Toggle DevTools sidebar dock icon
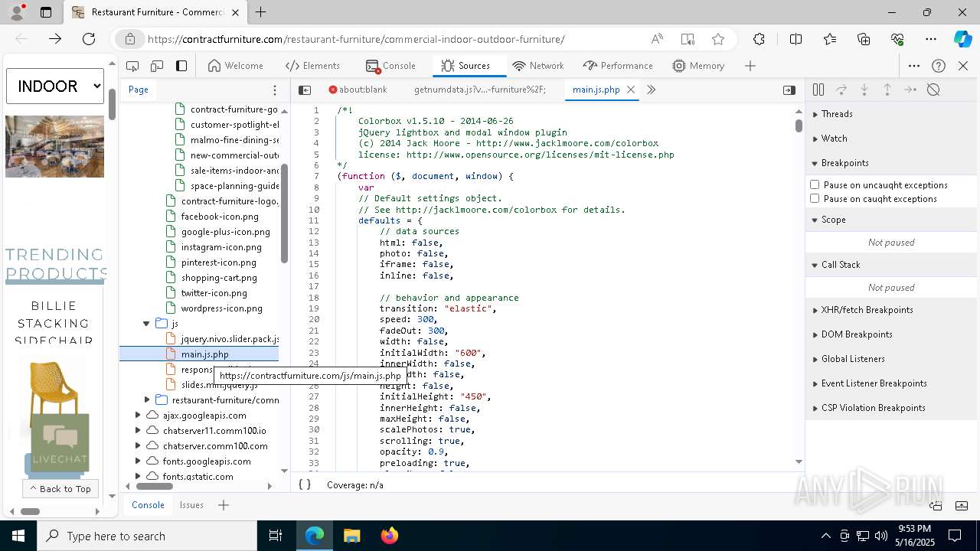980x551 pixels. coord(181,66)
